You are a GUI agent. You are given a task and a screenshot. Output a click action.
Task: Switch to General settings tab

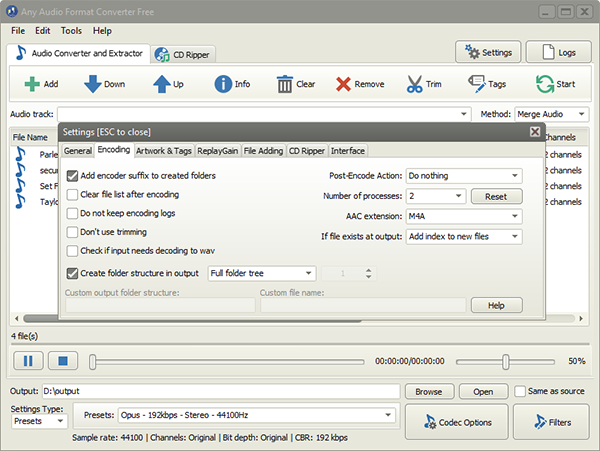pyautogui.click(x=78, y=151)
